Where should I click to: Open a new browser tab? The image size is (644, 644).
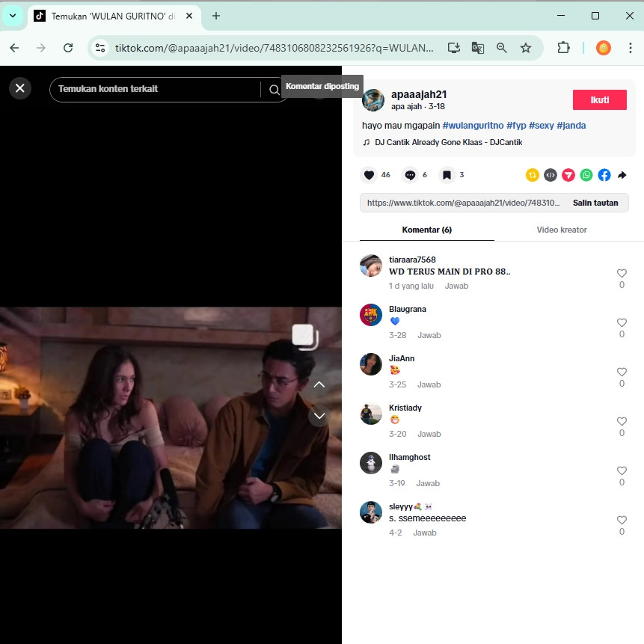(216, 16)
